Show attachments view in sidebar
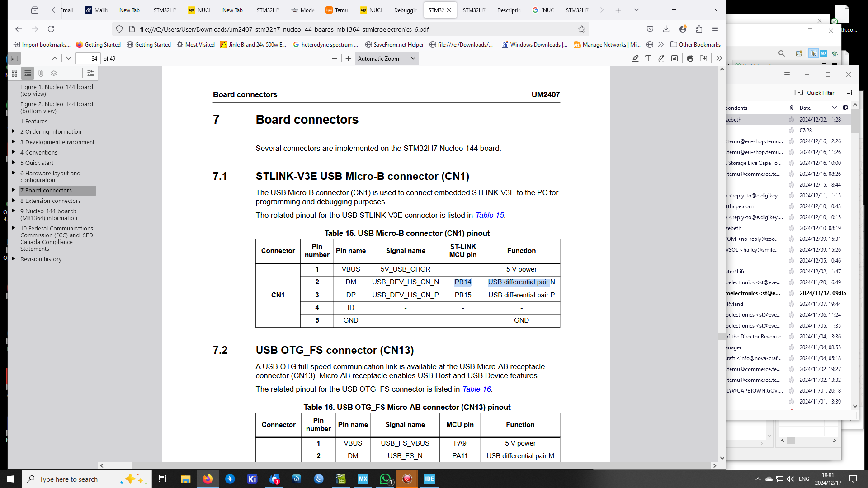868x488 pixels. (x=41, y=73)
